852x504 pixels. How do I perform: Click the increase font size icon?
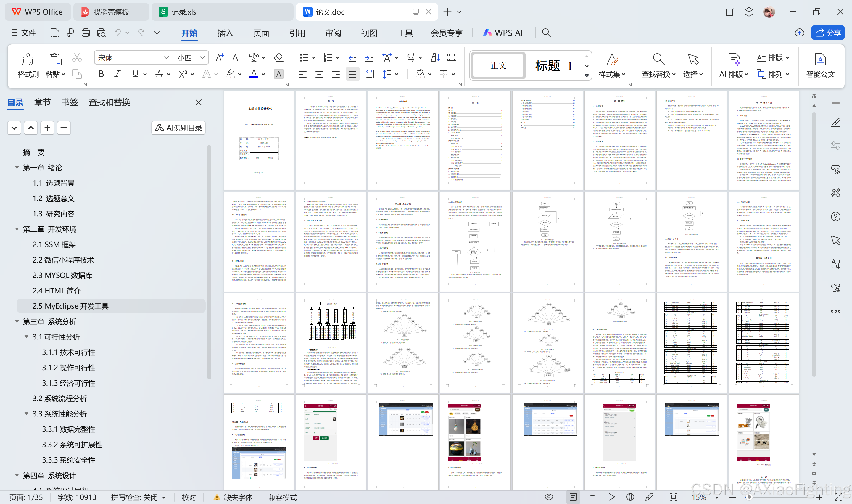coord(220,58)
